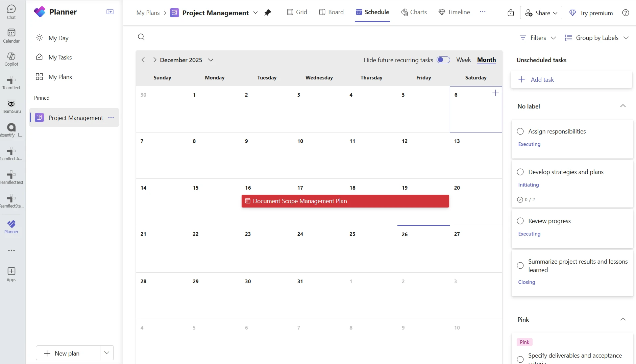Click the search icon above the calendar
Viewport: 636px width, 364px height.
pos(141,37)
